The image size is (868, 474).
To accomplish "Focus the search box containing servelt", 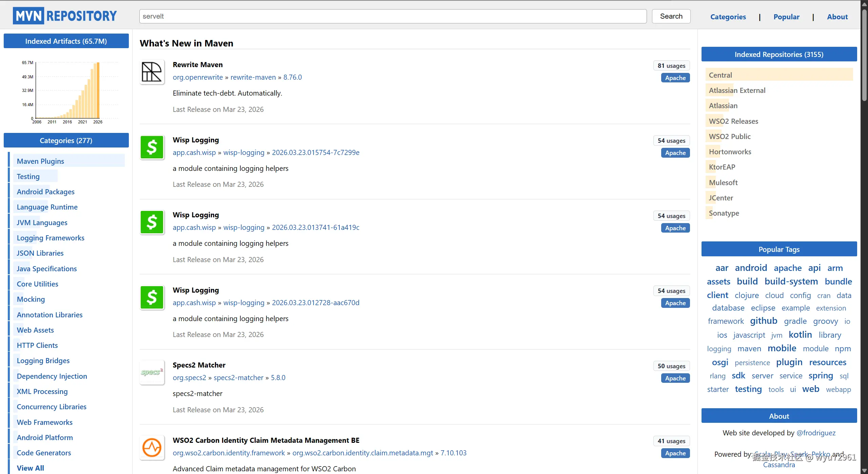I will [393, 16].
